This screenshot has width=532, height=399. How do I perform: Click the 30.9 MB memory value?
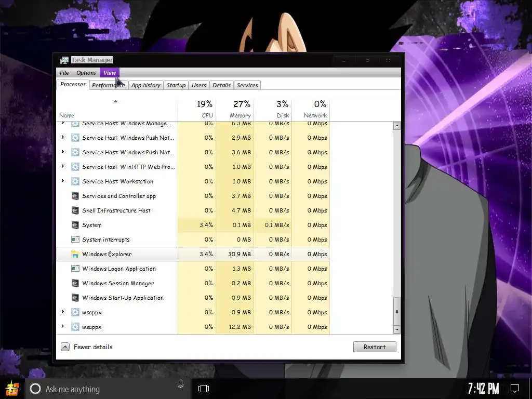point(240,254)
